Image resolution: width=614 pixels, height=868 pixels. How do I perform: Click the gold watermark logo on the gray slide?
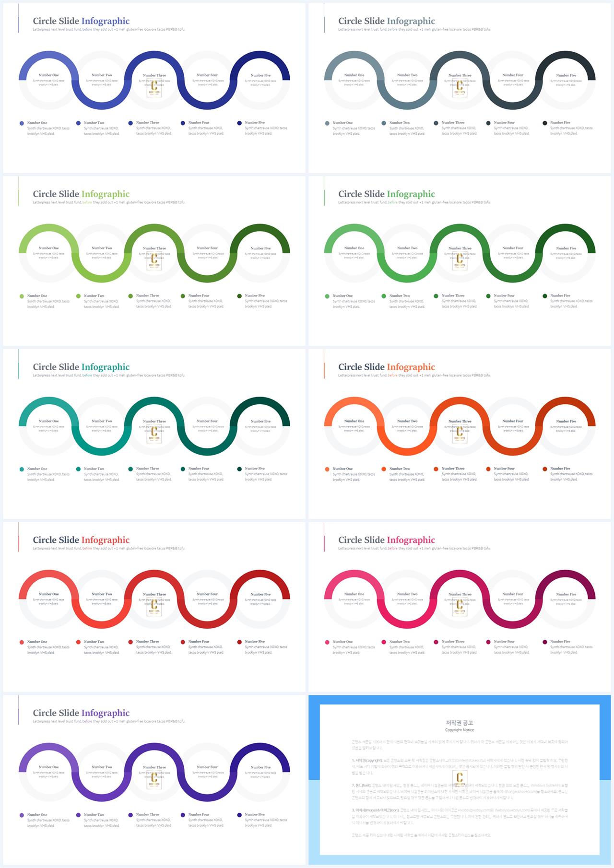[x=460, y=88]
